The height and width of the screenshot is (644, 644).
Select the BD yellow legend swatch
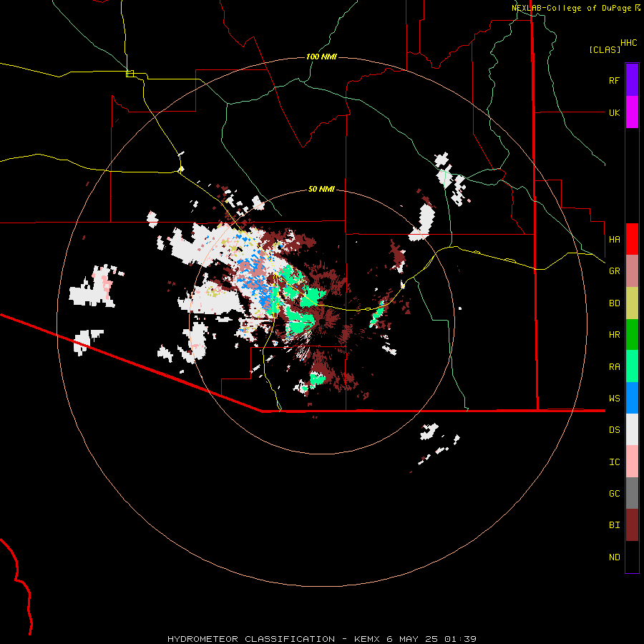[x=632, y=303]
